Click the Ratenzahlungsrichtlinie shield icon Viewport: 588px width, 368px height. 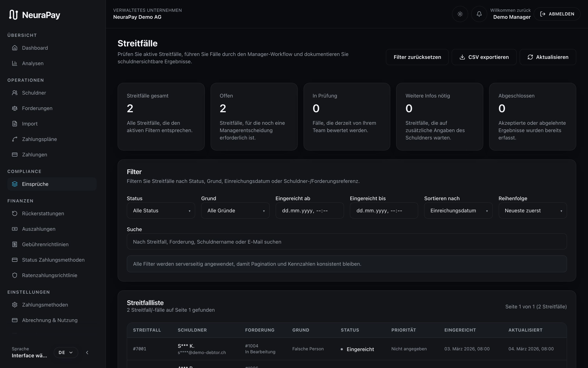[15, 275]
